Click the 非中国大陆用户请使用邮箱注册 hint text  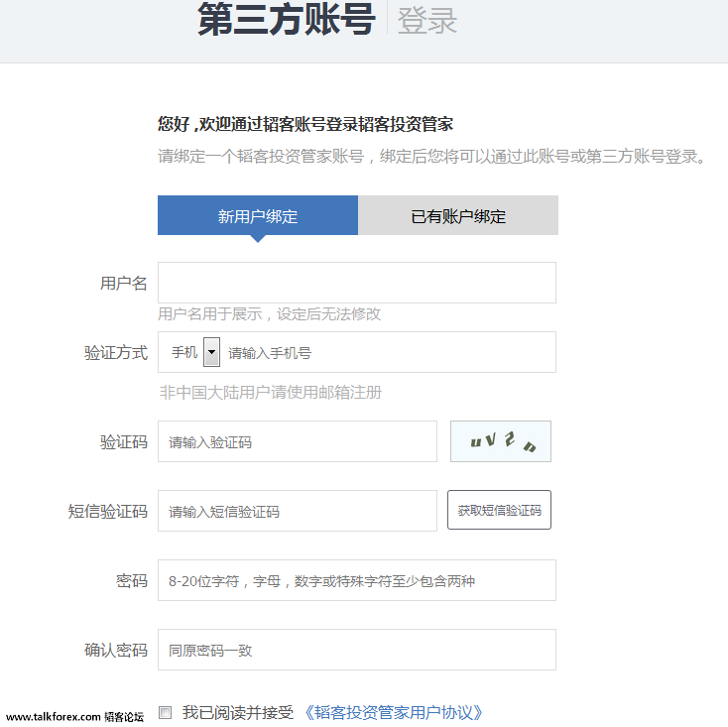coord(270,393)
